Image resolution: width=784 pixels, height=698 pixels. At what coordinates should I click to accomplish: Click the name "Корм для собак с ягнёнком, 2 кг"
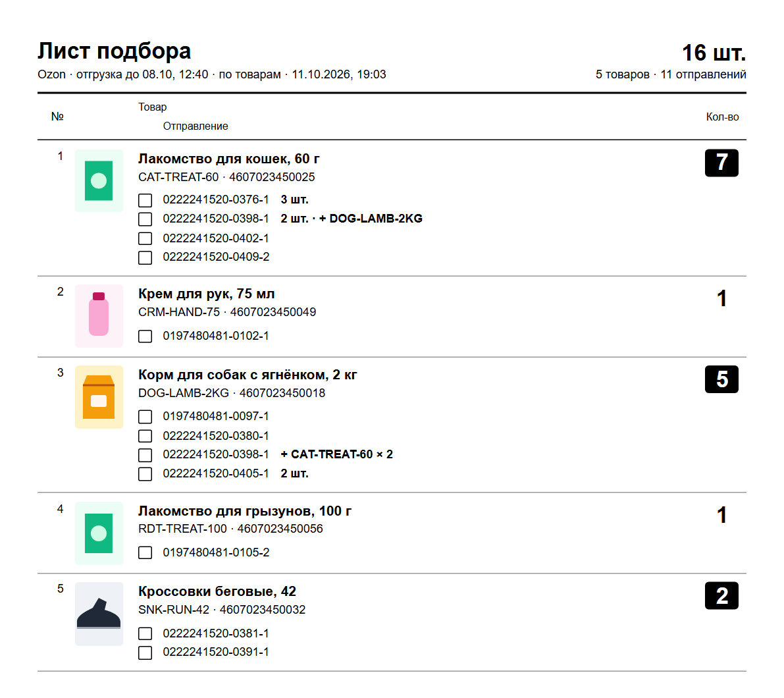(248, 375)
